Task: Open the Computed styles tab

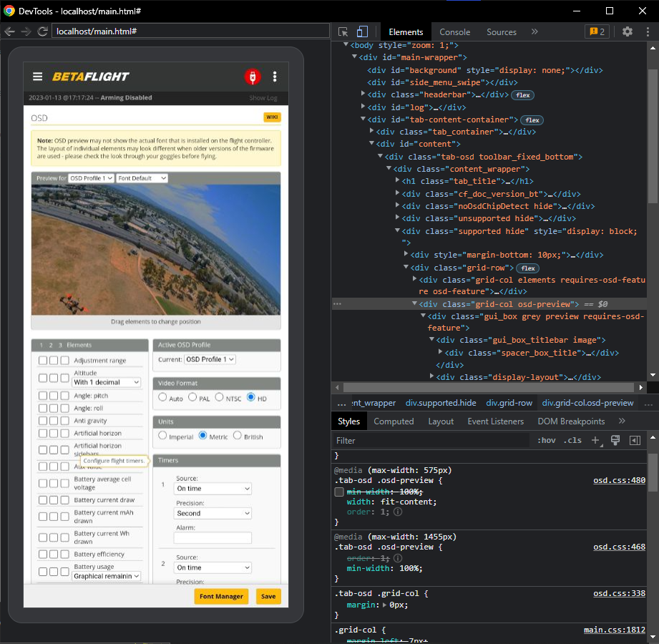Action: coord(394,421)
